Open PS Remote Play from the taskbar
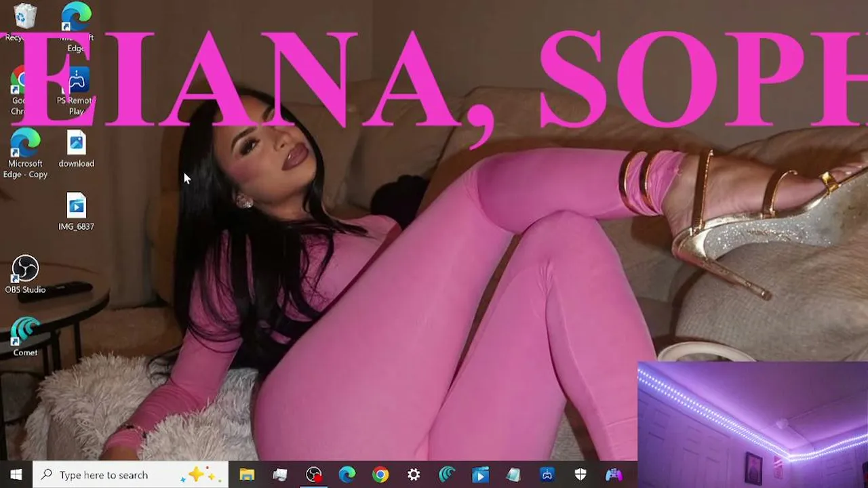Screen dimensions: 868x488 click(x=547, y=475)
